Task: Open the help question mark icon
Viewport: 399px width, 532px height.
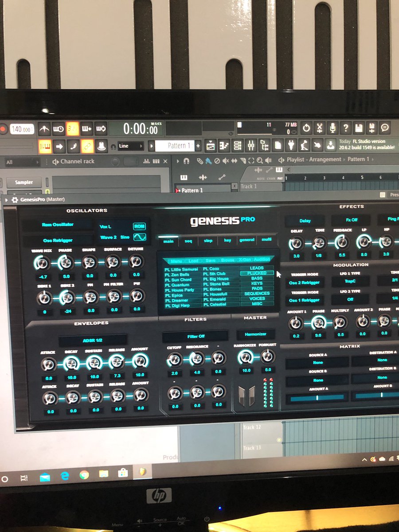Action: click(346, 128)
